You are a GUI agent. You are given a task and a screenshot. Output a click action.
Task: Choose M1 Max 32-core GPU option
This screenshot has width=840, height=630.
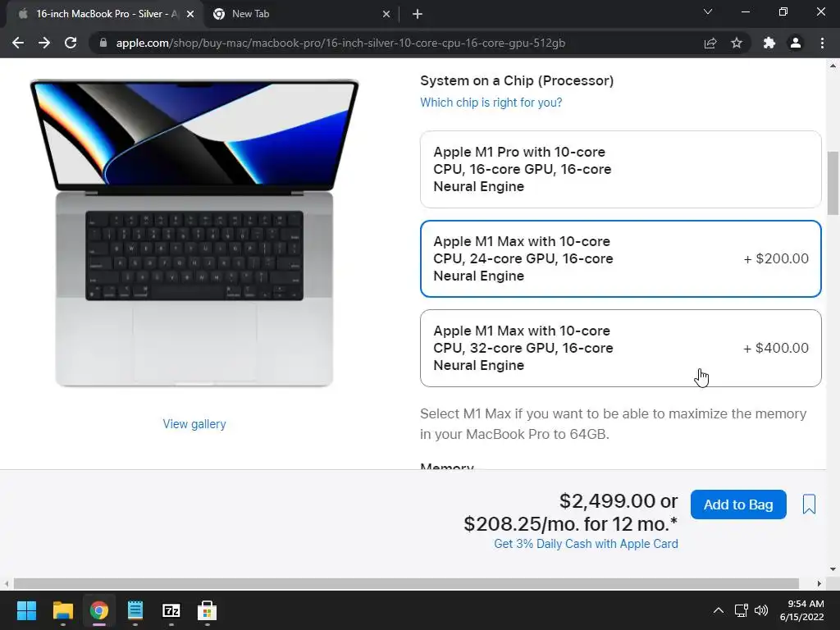point(620,348)
